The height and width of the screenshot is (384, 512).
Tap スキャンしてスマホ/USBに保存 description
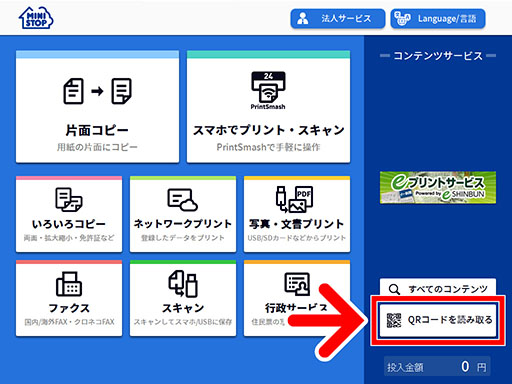click(183, 322)
